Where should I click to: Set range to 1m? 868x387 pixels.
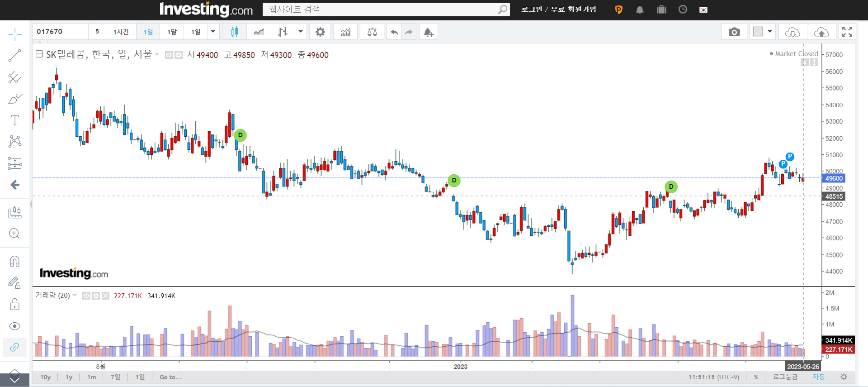coord(91,377)
